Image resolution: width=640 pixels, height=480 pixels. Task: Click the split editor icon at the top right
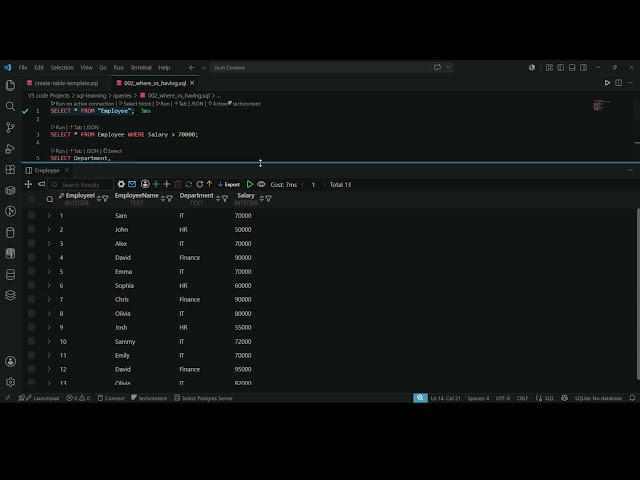coord(619,83)
